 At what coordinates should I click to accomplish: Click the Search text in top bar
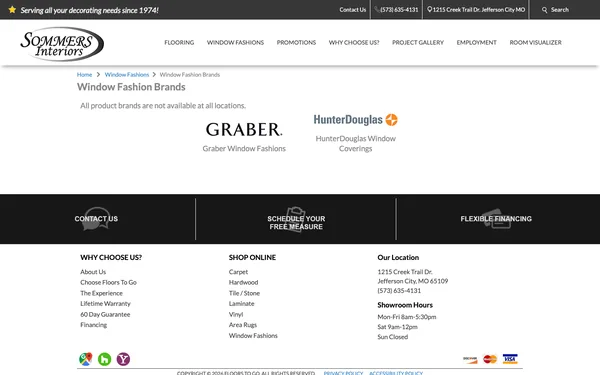tap(560, 10)
